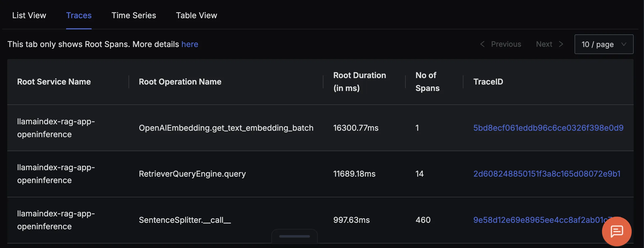Image resolution: width=644 pixels, height=248 pixels.
Task: Open the 10 / page size selector
Action: (604, 44)
